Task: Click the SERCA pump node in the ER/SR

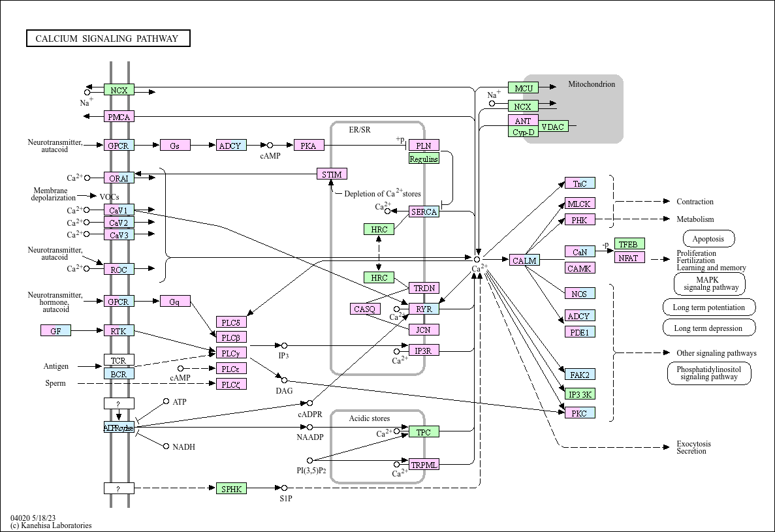Action: [x=424, y=212]
